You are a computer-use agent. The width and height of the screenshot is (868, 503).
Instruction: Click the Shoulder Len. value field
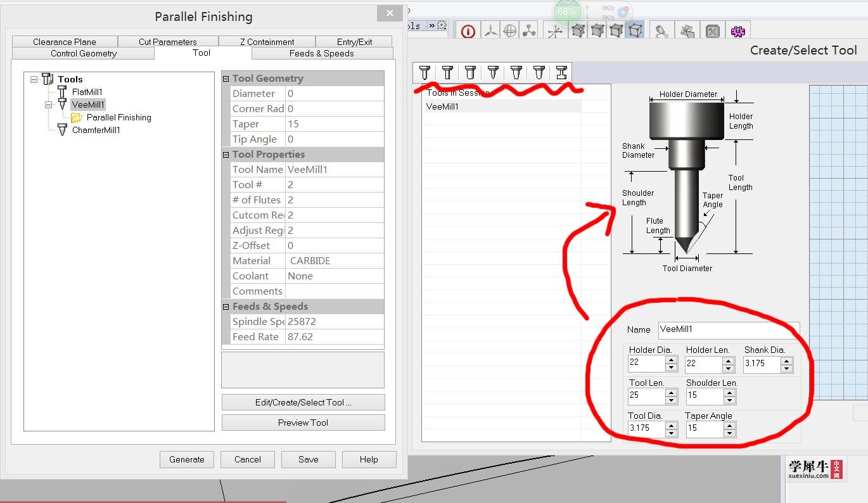(x=704, y=396)
